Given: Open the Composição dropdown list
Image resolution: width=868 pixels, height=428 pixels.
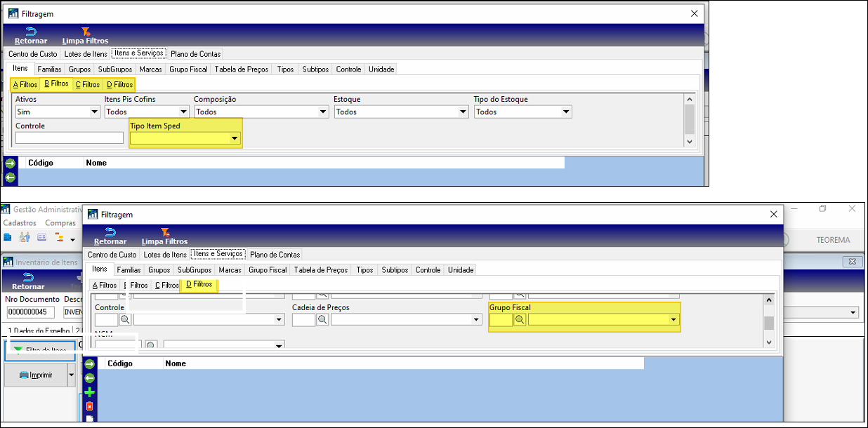Looking at the screenshot, I should [323, 112].
